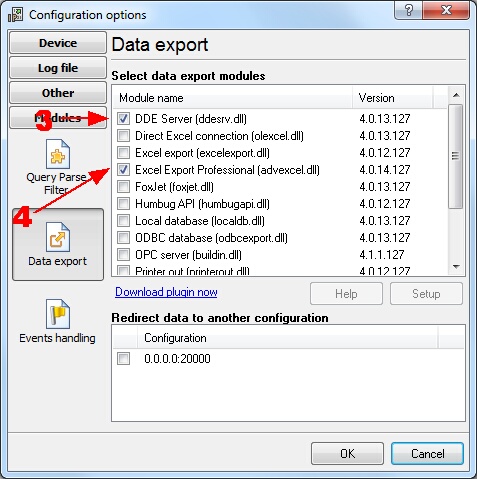
Task: Enable the FoxJet (foxjet.dll) checkbox
Action: 124,187
